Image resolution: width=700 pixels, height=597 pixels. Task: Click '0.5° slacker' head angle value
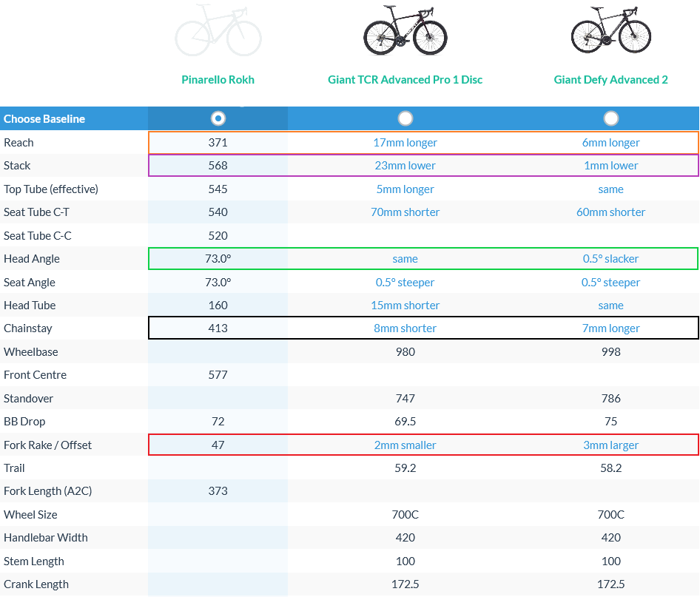coord(610,259)
